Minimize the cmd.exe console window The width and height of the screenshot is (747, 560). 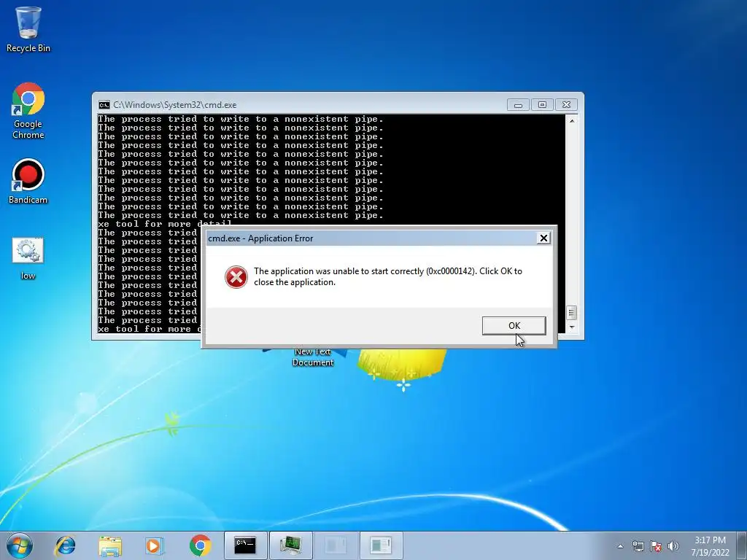click(518, 105)
